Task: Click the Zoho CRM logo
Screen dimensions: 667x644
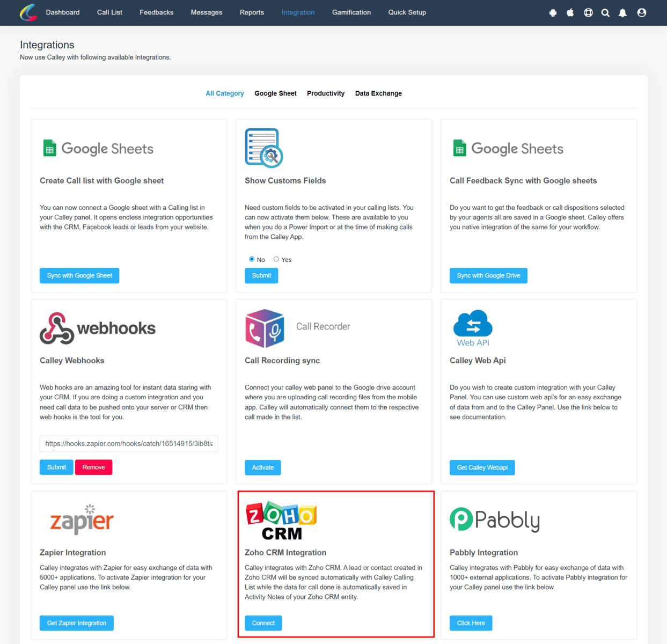Action: point(281,521)
